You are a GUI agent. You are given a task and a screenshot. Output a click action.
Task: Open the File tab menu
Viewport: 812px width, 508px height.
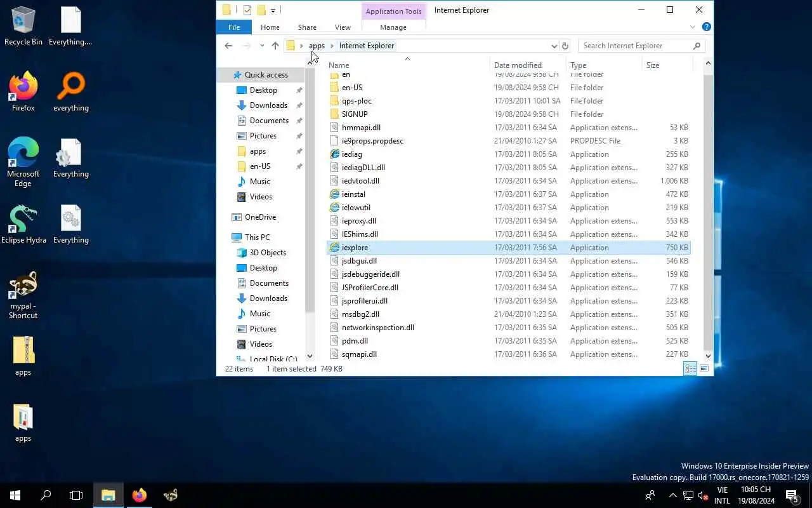[234, 27]
